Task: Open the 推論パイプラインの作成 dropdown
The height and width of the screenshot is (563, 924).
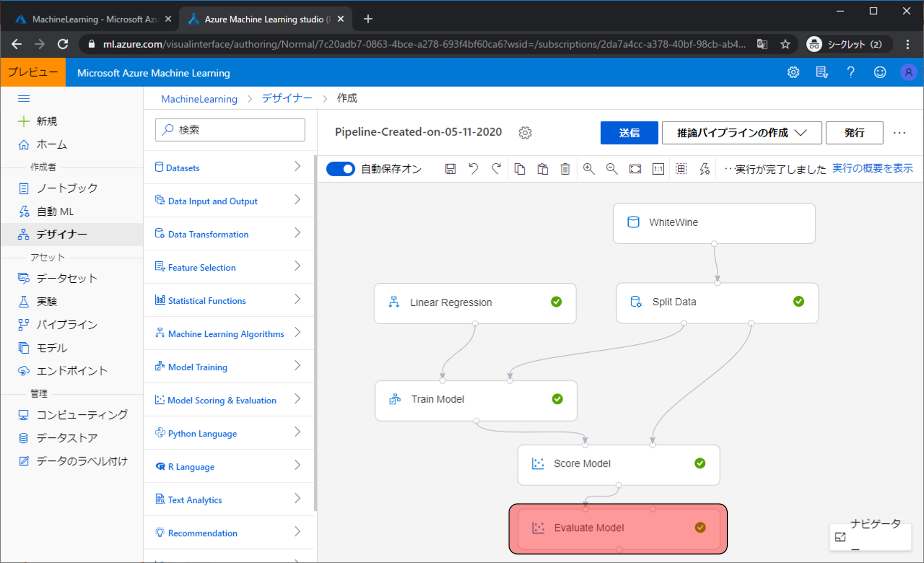Action: pos(741,133)
